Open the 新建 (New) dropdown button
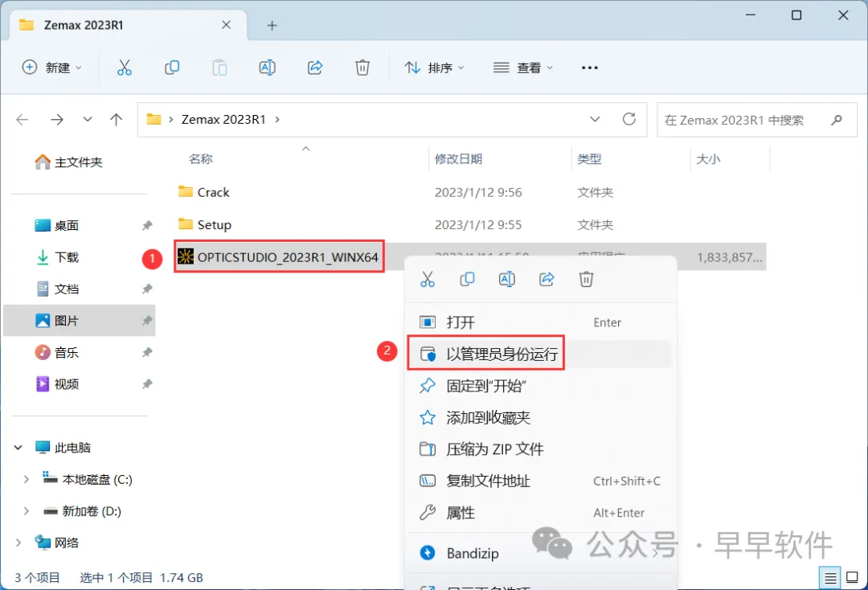 52,68
